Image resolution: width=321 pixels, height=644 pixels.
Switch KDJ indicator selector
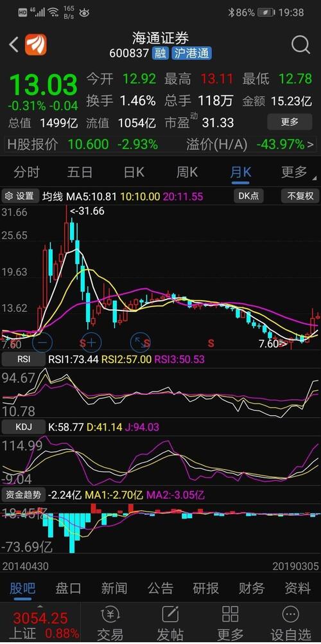23,427
